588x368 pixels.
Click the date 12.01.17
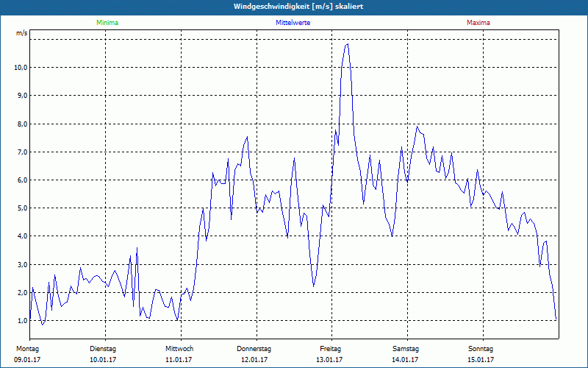pyautogui.click(x=254, y=360)
